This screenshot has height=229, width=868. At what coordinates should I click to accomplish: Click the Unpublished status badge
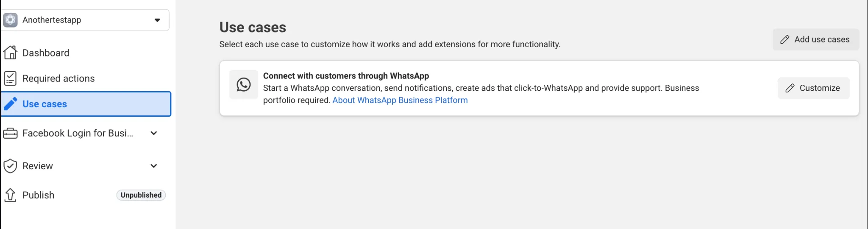tap(141, 195)
